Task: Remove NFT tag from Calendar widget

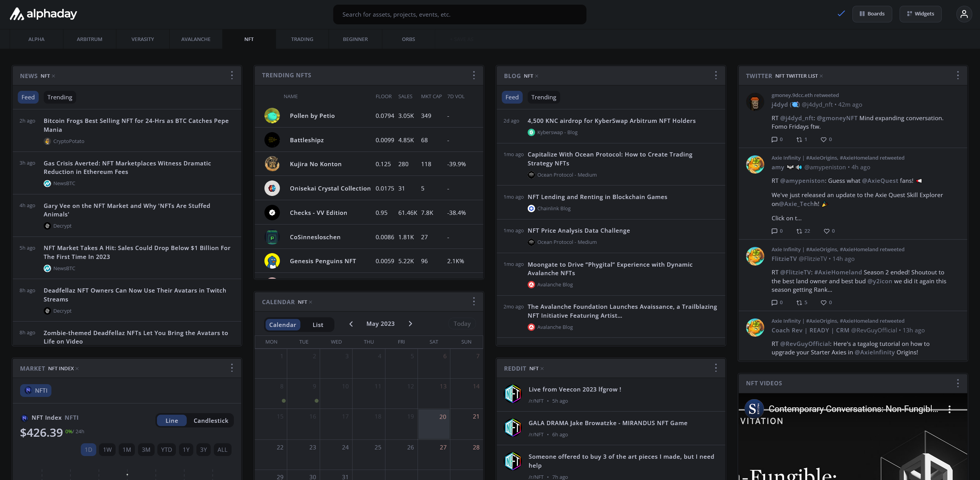Action: (310, 302)
